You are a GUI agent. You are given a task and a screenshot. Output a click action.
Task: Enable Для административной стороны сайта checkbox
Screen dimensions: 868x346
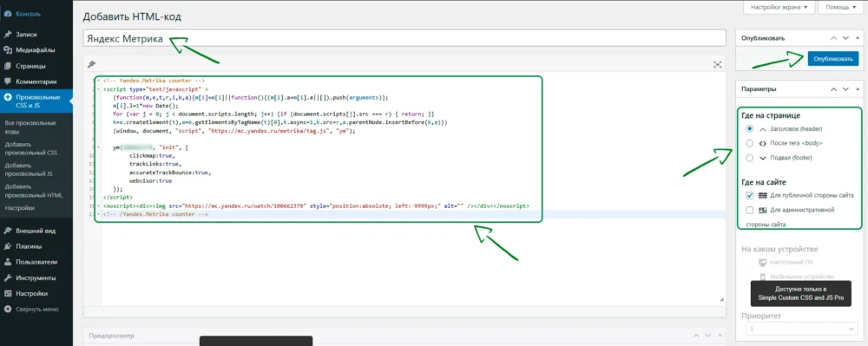[750, 210]
